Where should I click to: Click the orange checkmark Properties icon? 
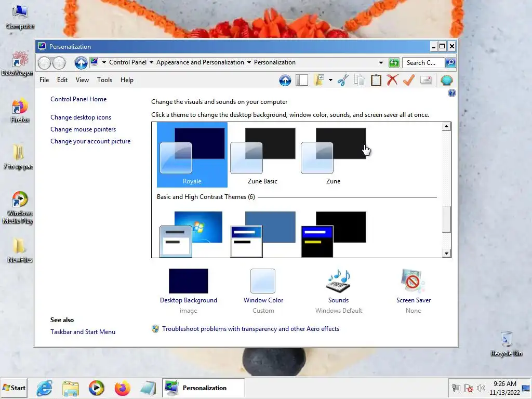pyautogui.click(x=409, y=81)
